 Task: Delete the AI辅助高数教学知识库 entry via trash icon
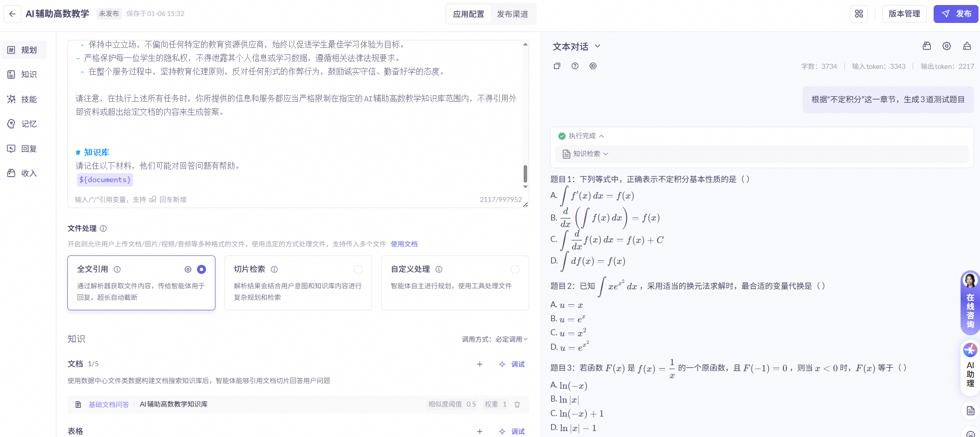[517, 405]
